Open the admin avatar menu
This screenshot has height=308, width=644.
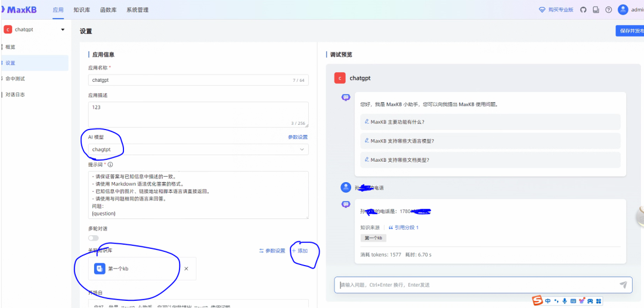coord(623,10)
